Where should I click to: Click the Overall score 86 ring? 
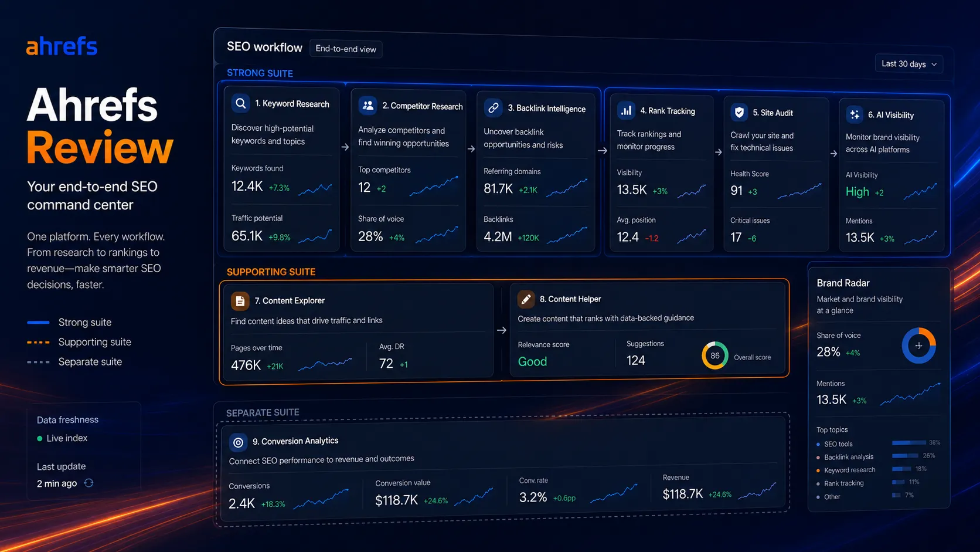click(715, 355)
